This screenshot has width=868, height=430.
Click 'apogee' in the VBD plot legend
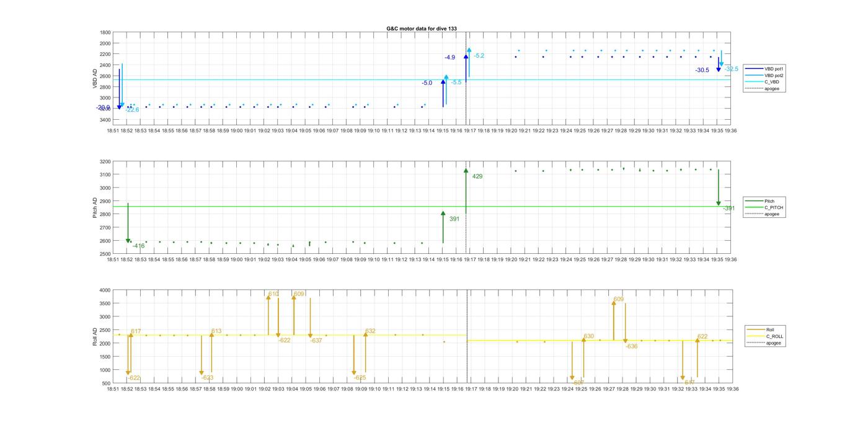[762, 89]
